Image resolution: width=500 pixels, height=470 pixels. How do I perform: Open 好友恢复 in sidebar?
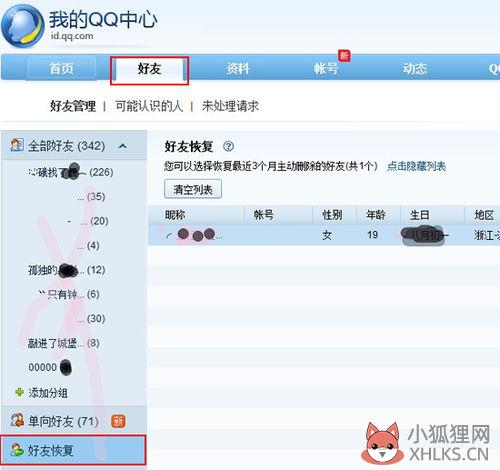click(x=73, y=450)
